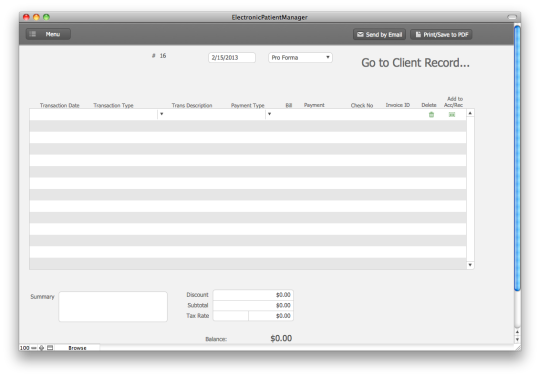Click the Tax Rate $0.00 amount field

point(271,316)
